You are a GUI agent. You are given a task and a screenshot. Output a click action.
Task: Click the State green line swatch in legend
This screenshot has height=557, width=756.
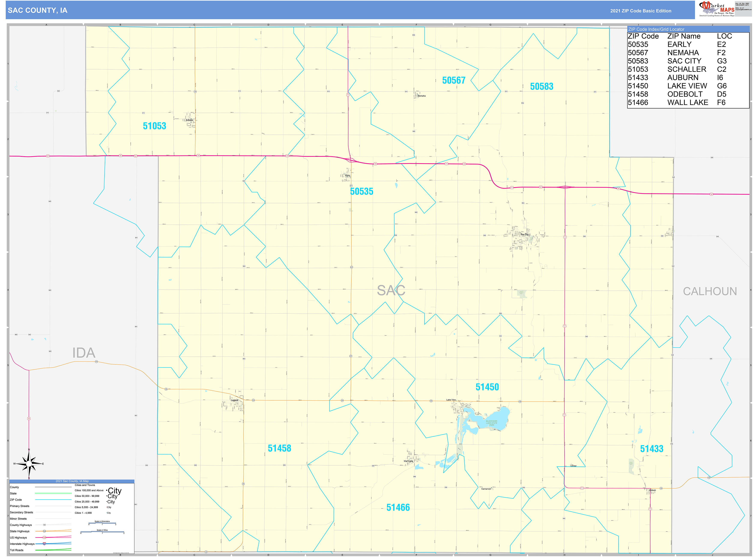click(x=53, y=493)
